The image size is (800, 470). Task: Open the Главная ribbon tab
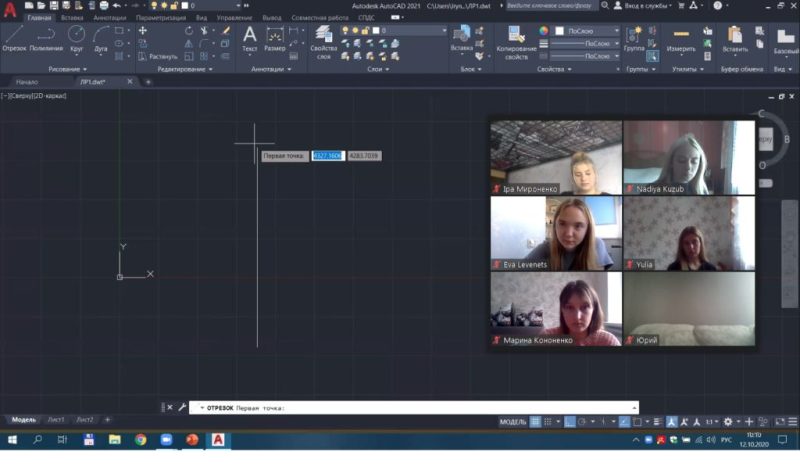(x=39, y=17)
